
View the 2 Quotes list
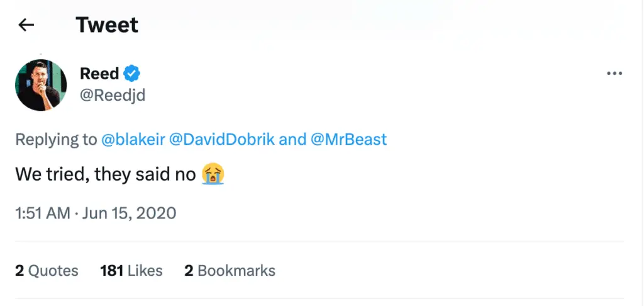(x=47, y=271)
